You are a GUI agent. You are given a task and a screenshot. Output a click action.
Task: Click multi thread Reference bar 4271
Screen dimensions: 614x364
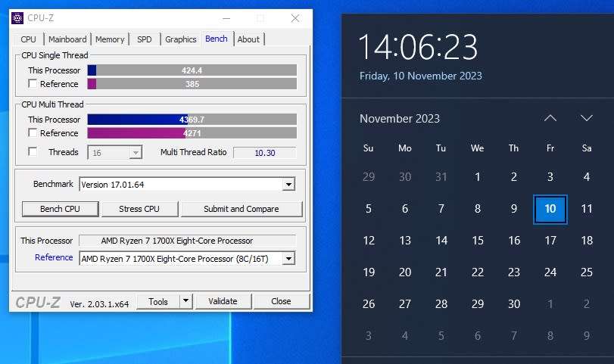click(192, 133)
